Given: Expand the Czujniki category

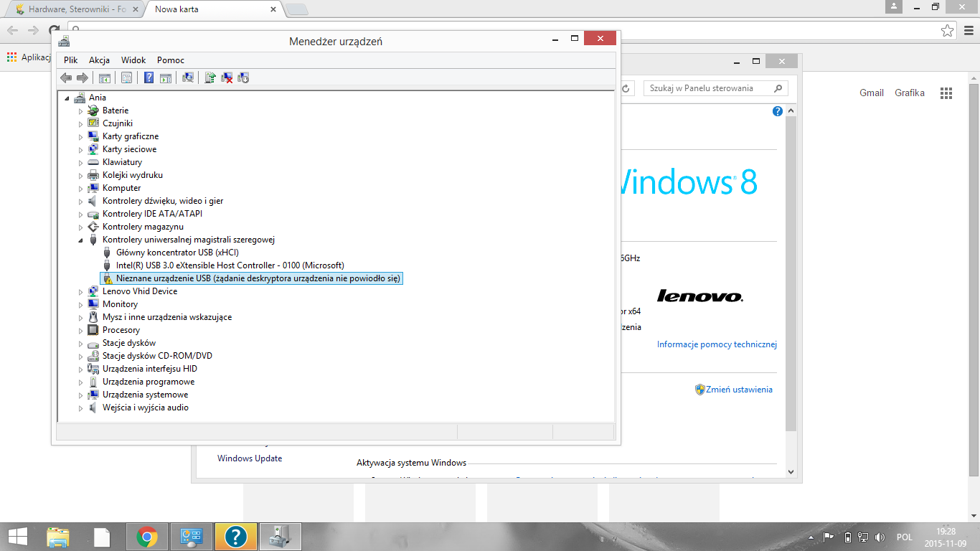Looking at the screenshot, I should click(81, 124).
